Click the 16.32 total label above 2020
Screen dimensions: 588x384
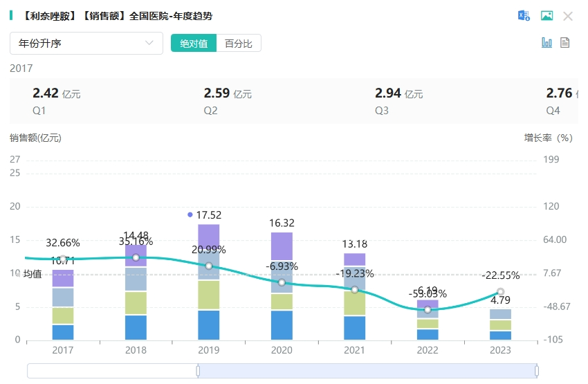coord(282,223)
